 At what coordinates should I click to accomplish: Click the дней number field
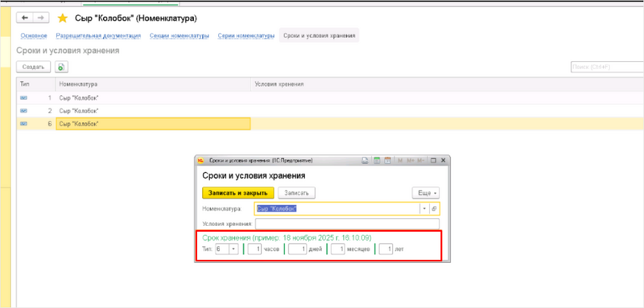click(298, 249)
